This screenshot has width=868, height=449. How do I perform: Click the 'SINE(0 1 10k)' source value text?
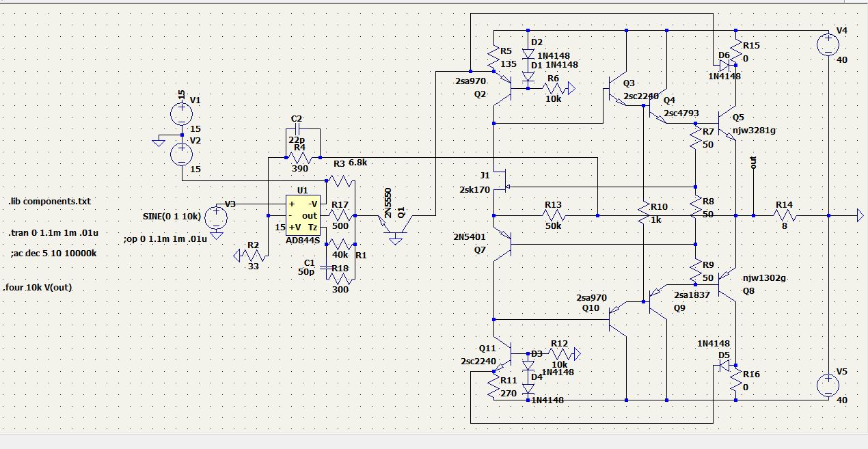click(x=172, y=216)
